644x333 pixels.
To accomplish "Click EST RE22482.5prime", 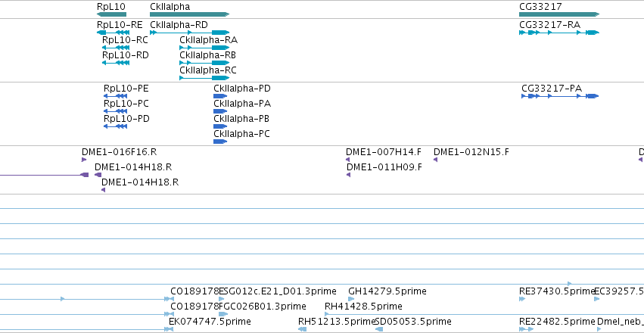I will coord(526,329).
